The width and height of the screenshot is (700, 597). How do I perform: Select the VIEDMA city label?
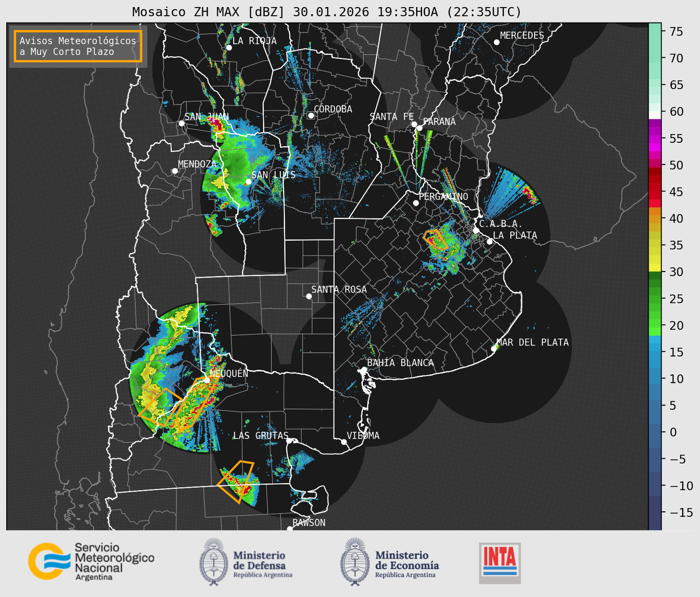click(363, 436)
